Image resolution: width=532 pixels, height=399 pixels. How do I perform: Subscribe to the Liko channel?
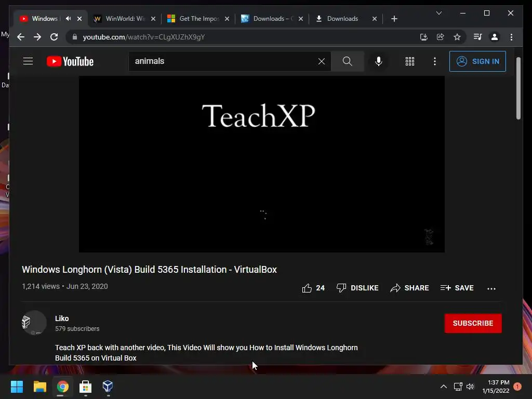tap(473, 323)
